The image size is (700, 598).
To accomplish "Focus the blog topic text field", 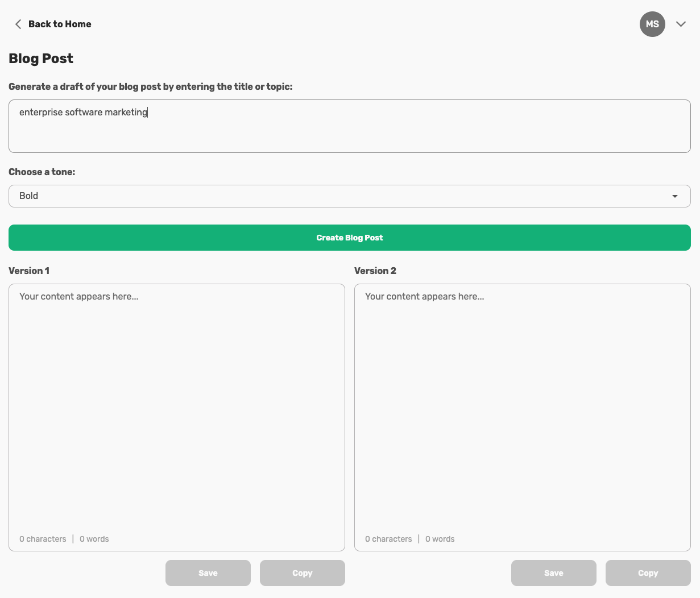I will tap(350, 126).
